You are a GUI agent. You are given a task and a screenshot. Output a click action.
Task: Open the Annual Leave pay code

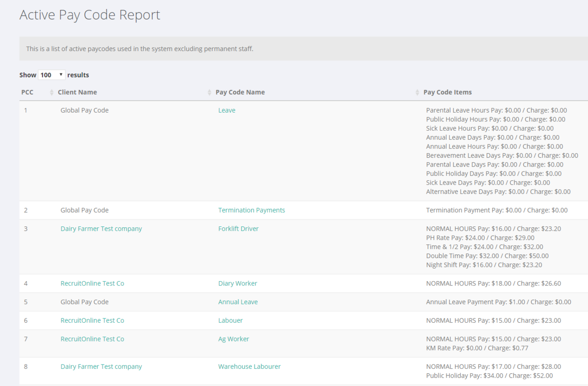click(238, 302)
